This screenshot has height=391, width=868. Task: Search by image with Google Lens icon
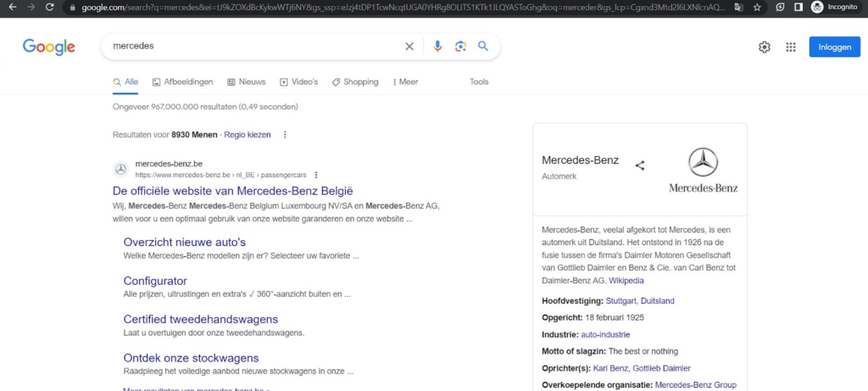[x=460, y=47]
